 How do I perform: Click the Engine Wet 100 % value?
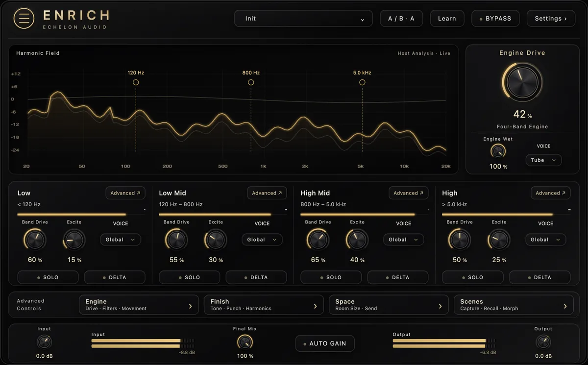point(498,167)
